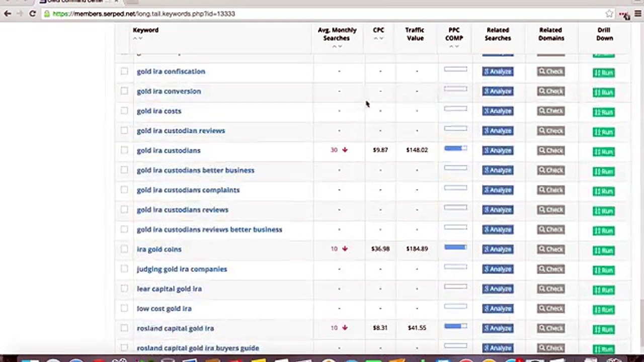This screenshot has width=644, height=362.
Task: Sort by CPC column arrows
Action: point(378,38)
